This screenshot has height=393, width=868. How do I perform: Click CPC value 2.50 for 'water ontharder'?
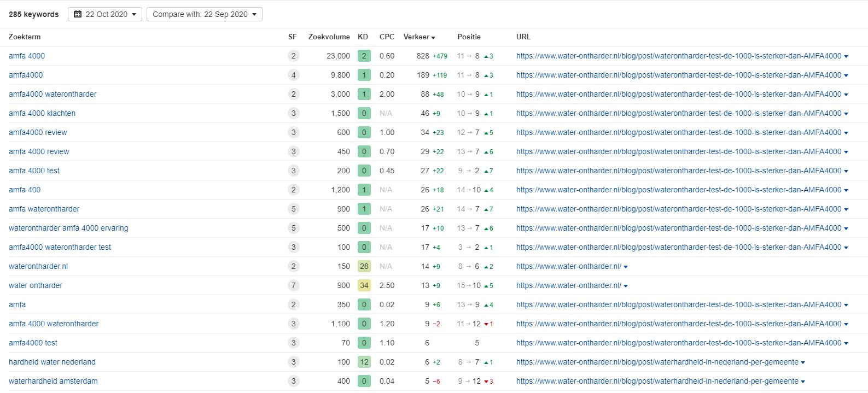(x=387, y=285)
